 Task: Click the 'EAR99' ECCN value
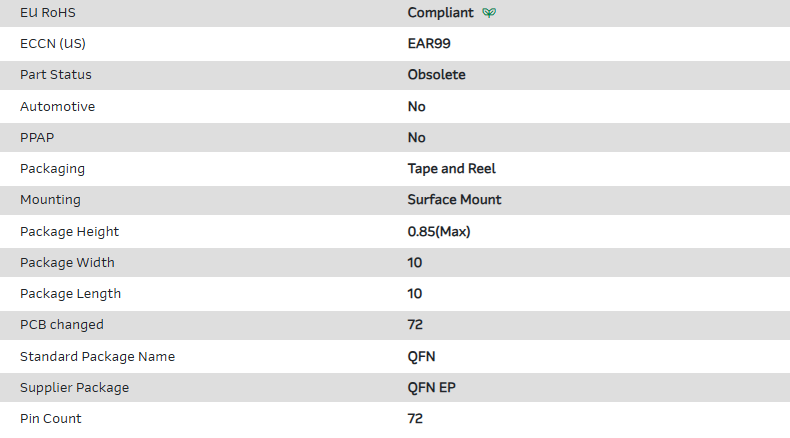(429, 44)
